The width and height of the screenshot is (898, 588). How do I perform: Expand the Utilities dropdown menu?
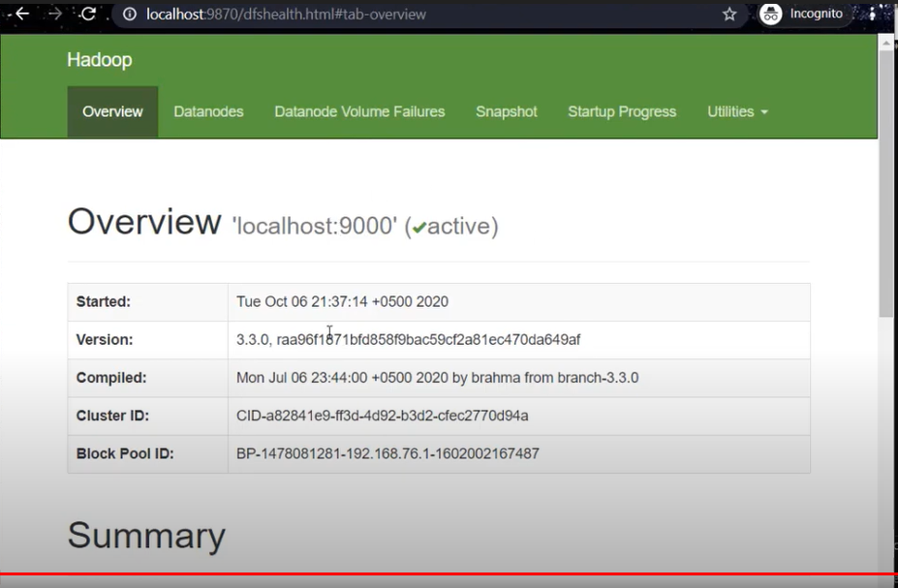point(737,111)
